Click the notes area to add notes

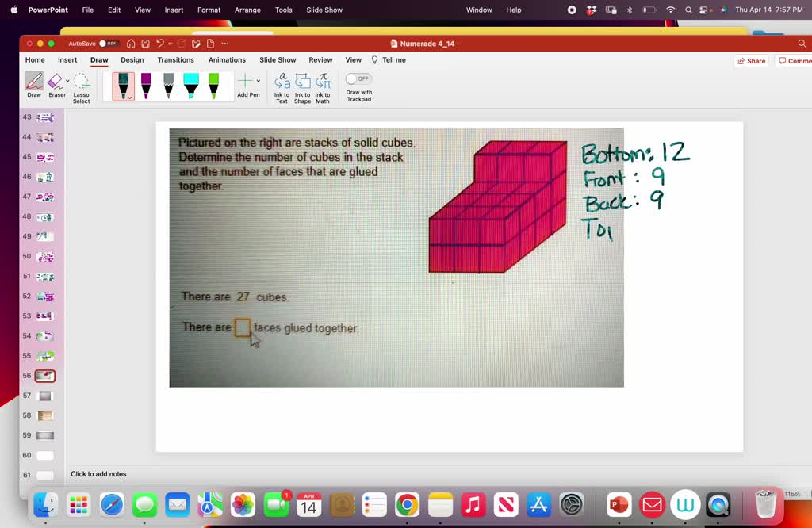[95, 473]
